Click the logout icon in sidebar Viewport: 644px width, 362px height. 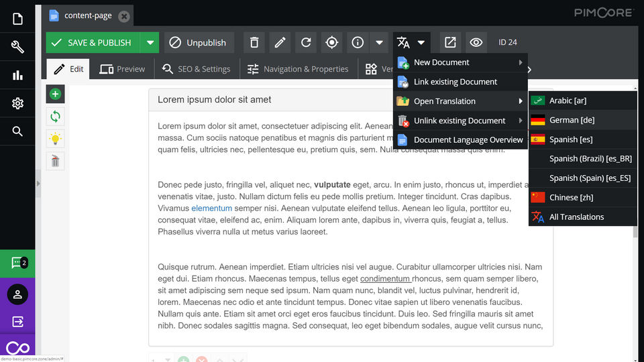(x=17, y=322)
